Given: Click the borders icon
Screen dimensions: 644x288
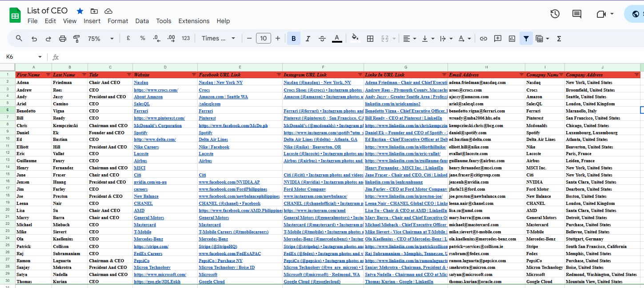Looking at the screenshot, I should tap(370, 39).
